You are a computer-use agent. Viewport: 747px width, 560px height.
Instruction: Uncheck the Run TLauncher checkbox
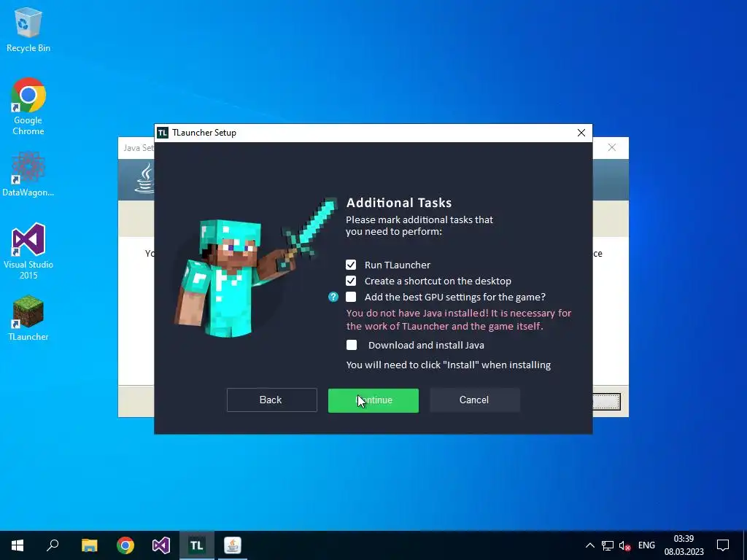click(351, 265)
